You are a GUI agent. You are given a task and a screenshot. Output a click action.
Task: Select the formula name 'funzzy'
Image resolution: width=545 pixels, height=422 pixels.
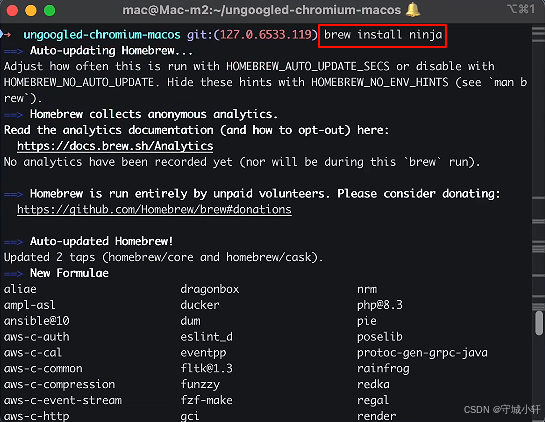pyautogui.click(x=200, y=384)
